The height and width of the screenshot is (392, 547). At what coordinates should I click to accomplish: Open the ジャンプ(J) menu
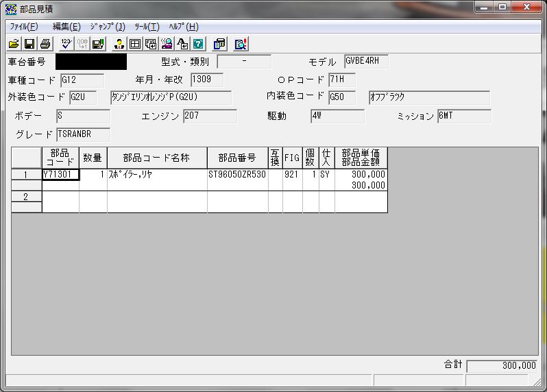pyautogui.click(x=108, y=27)
